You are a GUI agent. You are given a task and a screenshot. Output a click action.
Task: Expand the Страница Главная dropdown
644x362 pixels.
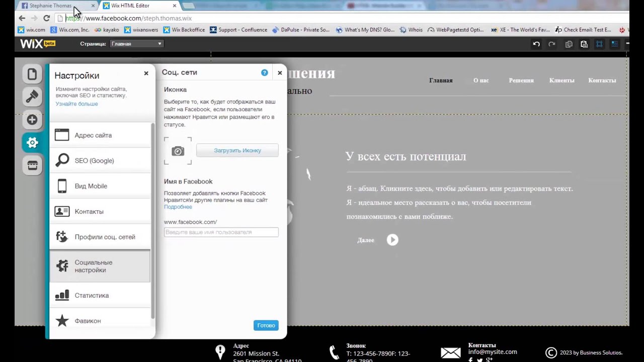pos(136,44)
